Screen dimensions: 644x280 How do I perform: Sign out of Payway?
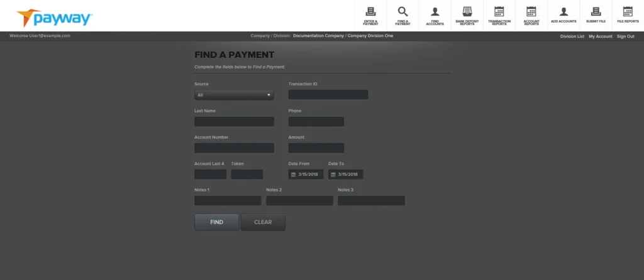(x=625, y=36)
